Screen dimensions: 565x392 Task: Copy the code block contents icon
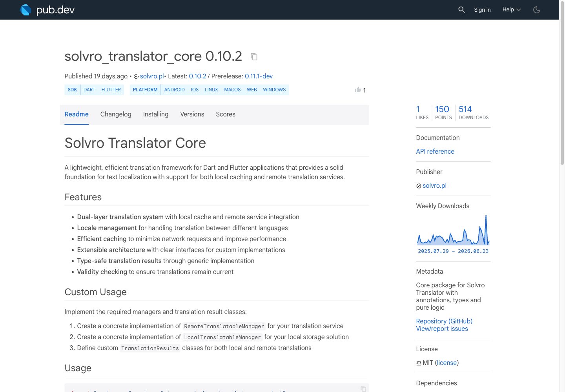[363, 388]
